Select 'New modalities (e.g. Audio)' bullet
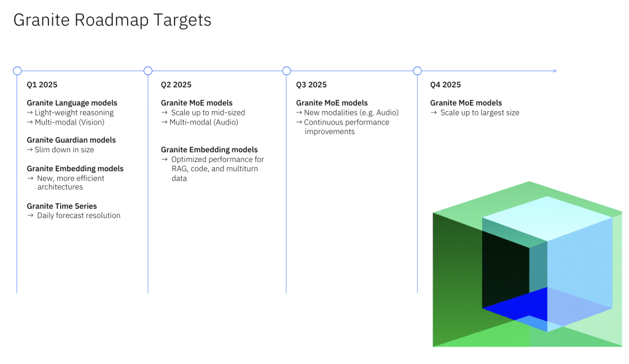The height and width of the screenshot is (364, 629). [x=348, y=113]
